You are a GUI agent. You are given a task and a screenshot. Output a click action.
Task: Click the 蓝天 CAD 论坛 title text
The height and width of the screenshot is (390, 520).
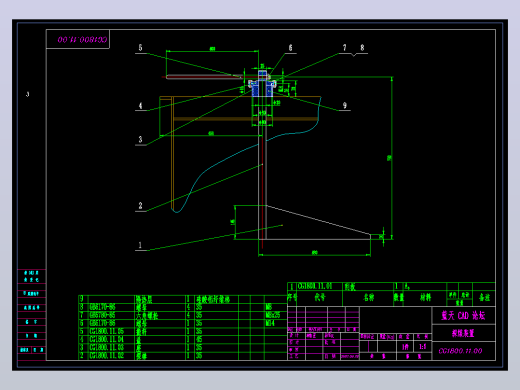point(463,315)
